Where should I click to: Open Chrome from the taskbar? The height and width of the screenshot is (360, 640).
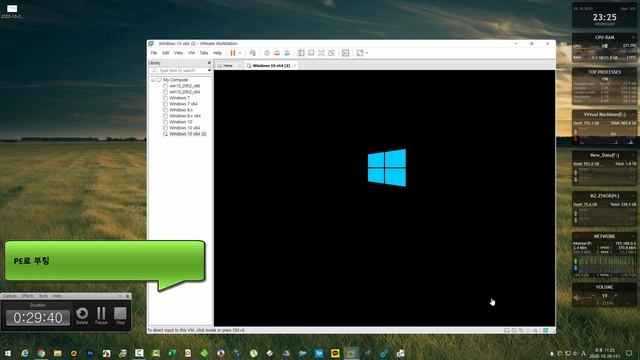pyautogui.click(x=41, y=353)
